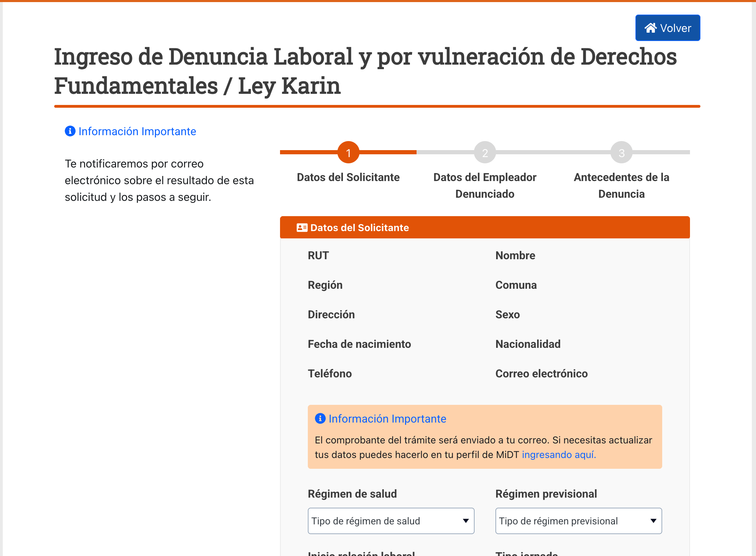Click the arrow of the régimen de salud select
The image size is (756, 556).
click(x=466, y=521)
